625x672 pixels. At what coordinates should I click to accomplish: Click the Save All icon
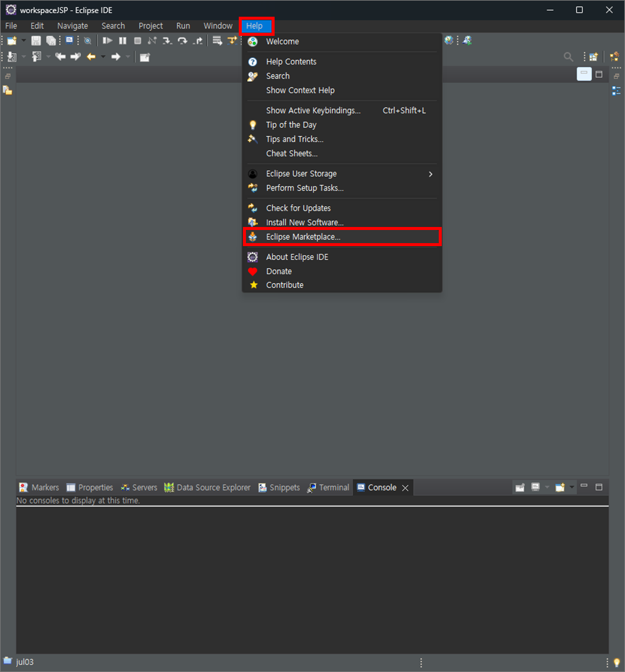pyautogui.click(x=51, y=41)
